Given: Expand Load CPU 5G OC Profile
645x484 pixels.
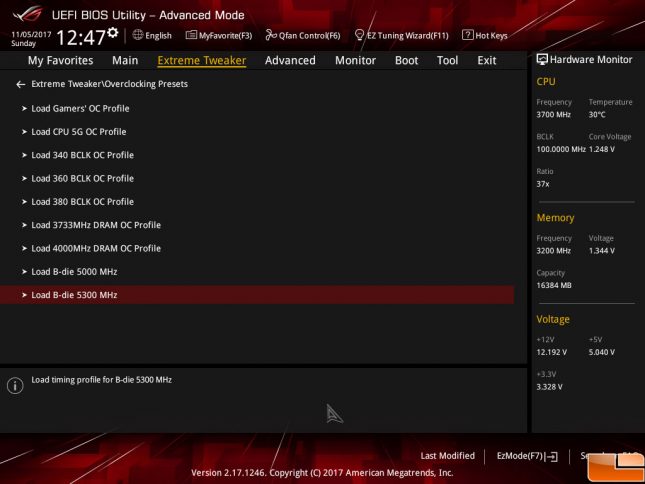Looking at the screenshot, I should pos(257,132).
